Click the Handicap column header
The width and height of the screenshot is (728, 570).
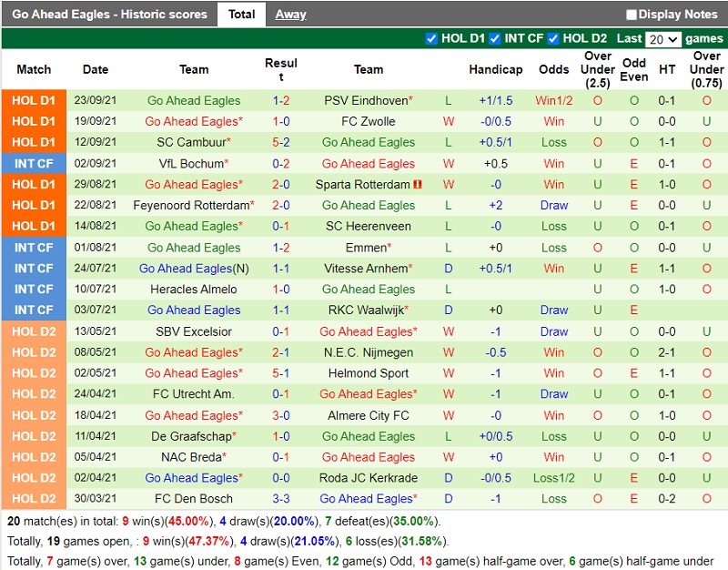496,69
